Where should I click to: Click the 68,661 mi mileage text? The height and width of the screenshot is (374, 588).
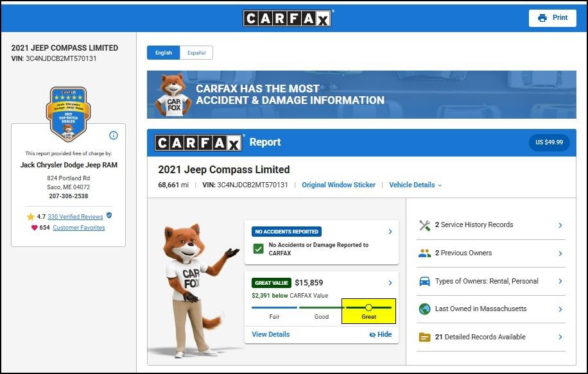(173, 185)
